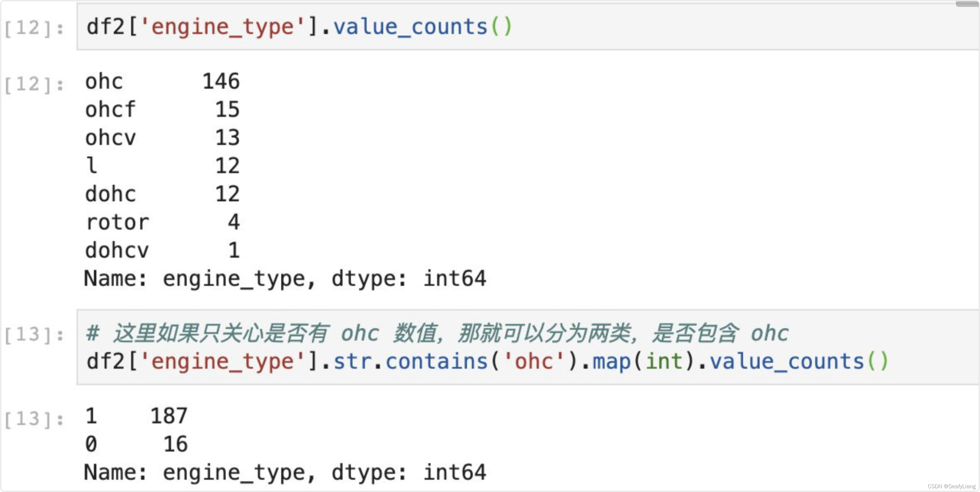Image resolution: width=980 pixels, height=492 pixels.
Task: Select the input prompt of cell 12
Action: point(34,28)
